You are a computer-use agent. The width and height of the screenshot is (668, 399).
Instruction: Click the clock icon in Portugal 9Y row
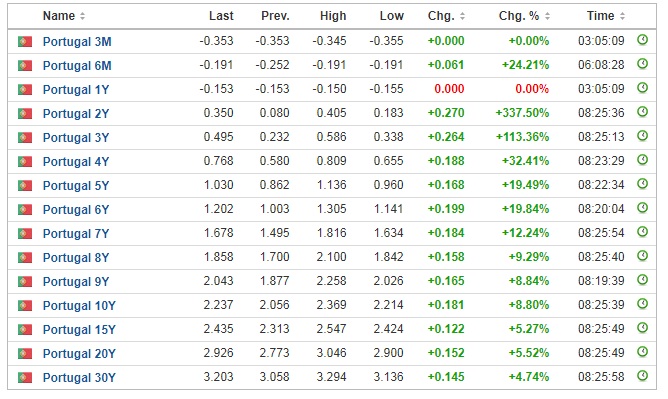coord(642,280)
